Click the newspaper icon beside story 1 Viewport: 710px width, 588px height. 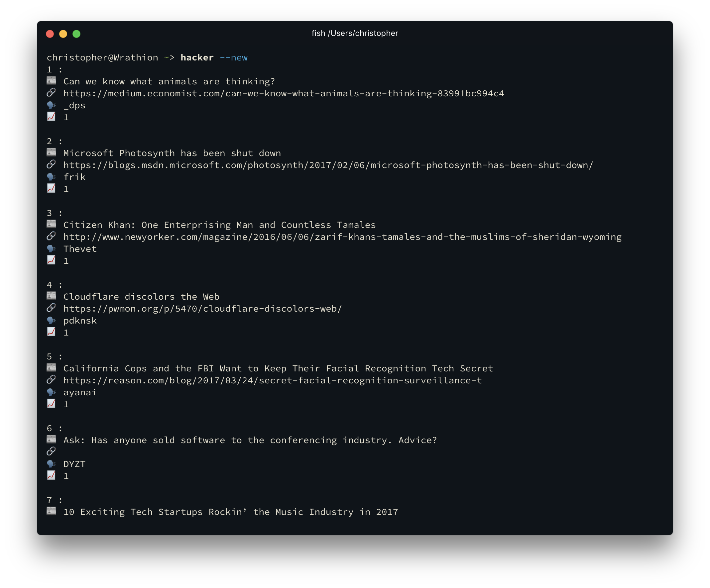tap(52, 81)
